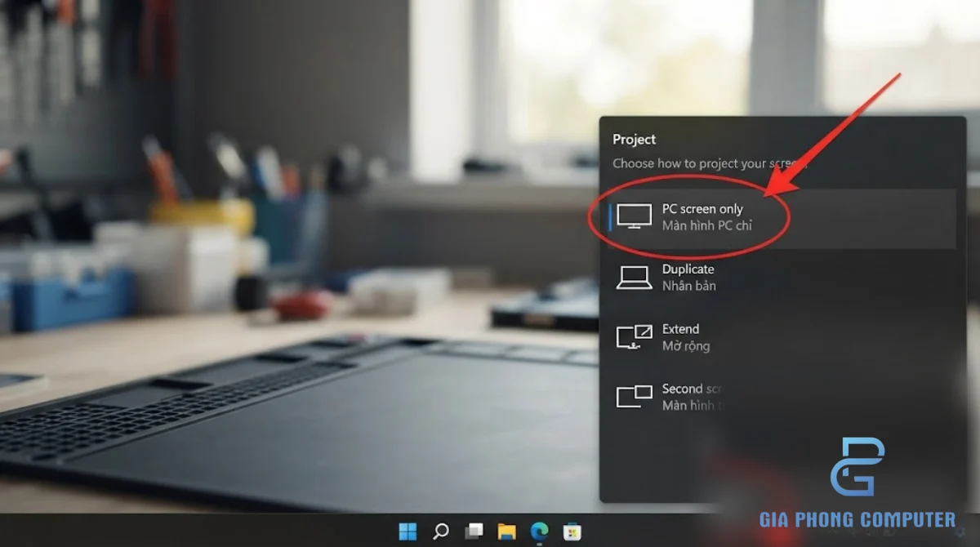Screen dimensions: 980x547
Task: Open Task View from the taskbar
Action: (x=474, y=531)
